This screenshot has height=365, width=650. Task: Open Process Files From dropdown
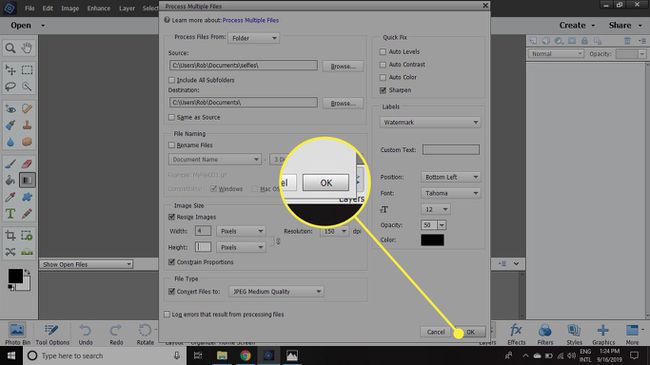[254, 38]
